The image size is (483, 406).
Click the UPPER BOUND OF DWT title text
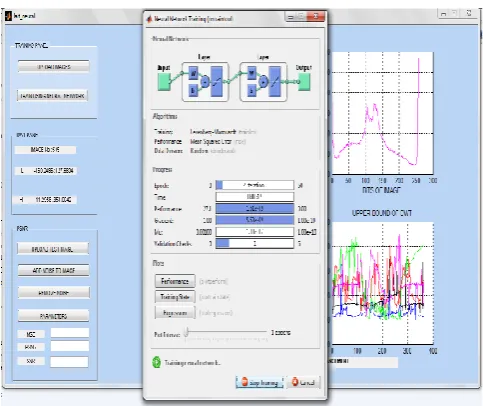(x=382, y=213)
